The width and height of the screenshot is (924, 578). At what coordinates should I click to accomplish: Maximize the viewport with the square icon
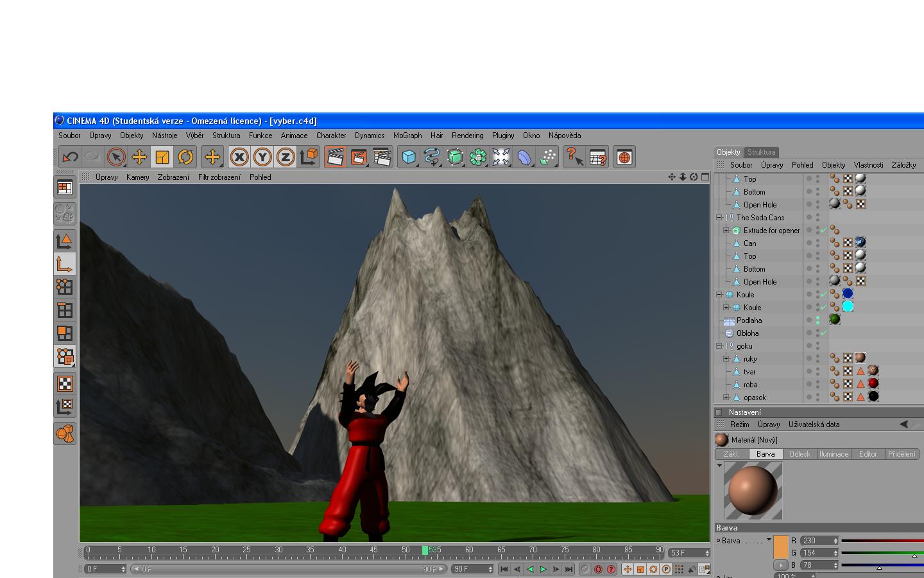[x=705, y=177]
